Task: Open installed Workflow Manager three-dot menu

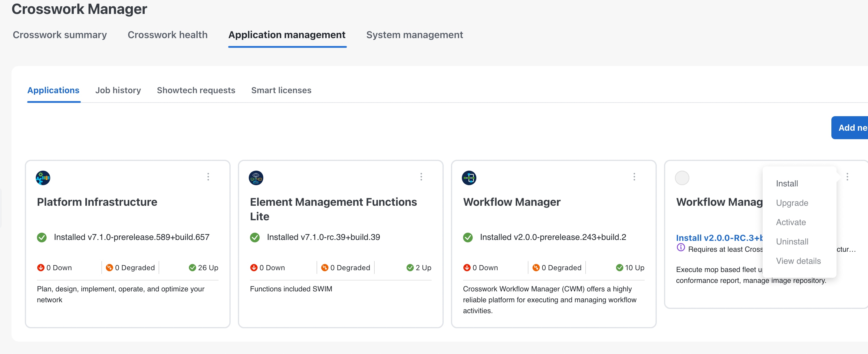Action: click(634, 176)
